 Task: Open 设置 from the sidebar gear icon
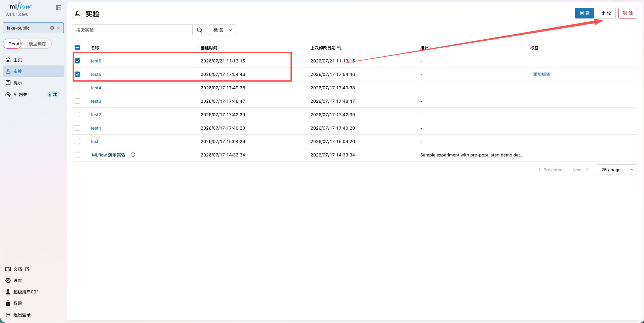click(x=8, y=280)
